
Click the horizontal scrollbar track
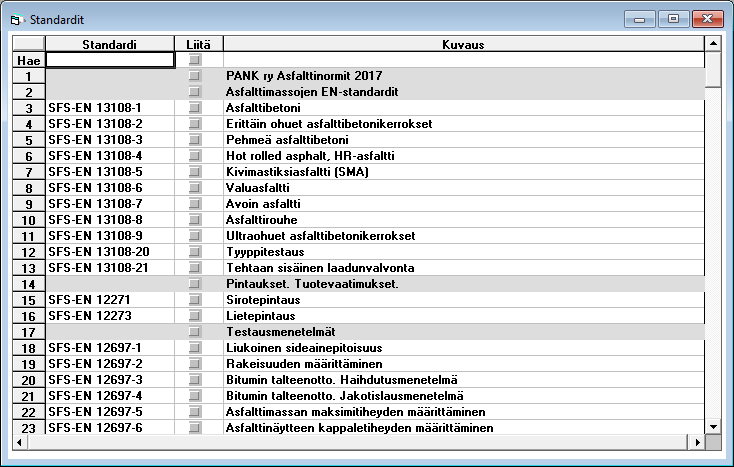[358, 442]
